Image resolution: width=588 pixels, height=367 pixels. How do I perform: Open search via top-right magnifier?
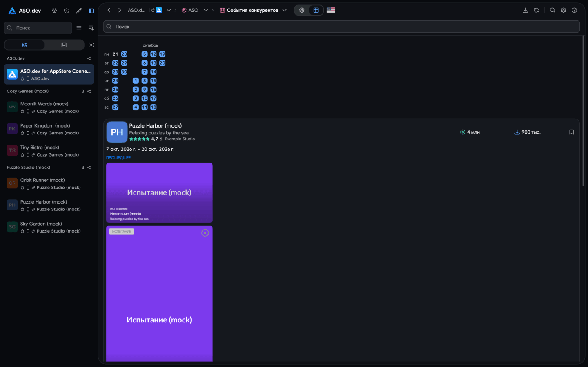(x=552, y=10)
